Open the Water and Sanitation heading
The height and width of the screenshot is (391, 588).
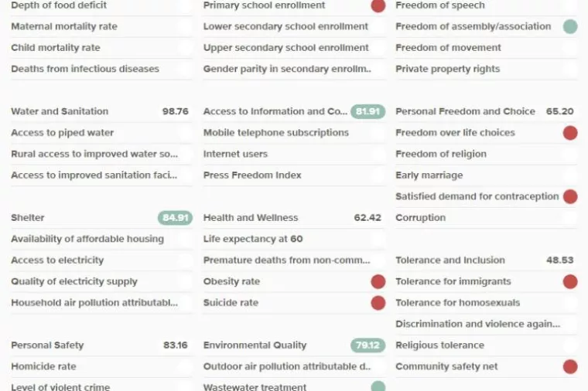(60, 111)
